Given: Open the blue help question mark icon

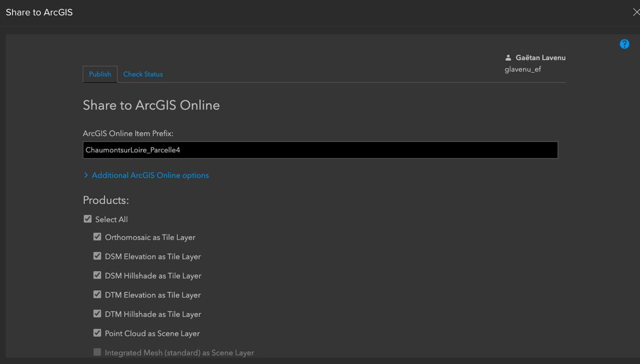Looking at the screenshot, I should tap(624, 44).
